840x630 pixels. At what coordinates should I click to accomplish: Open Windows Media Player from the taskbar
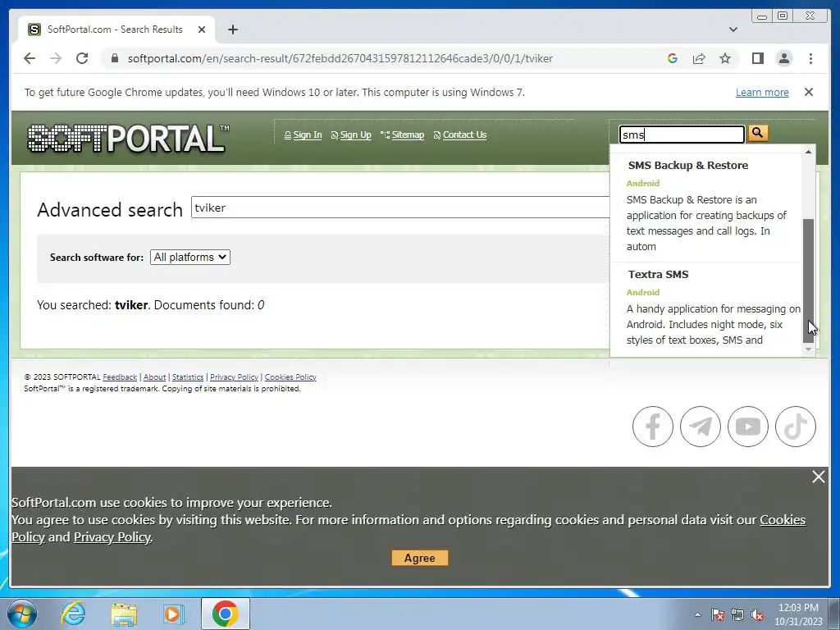(174, 614)
